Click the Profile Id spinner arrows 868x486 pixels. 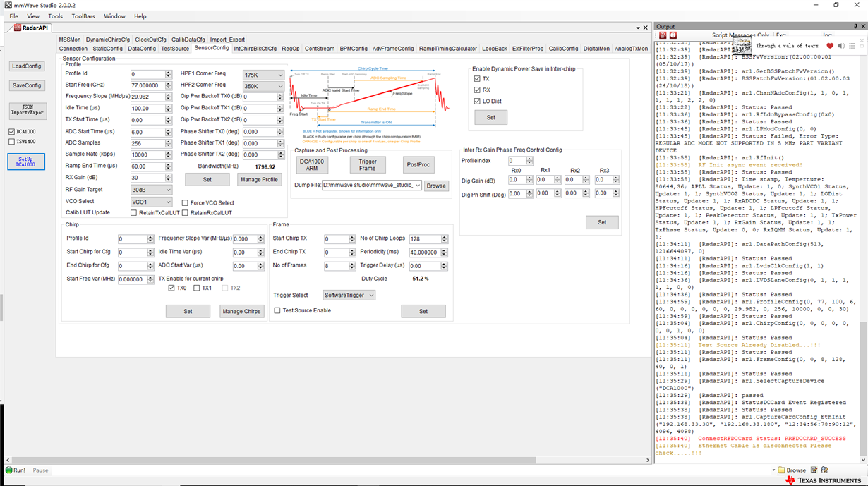[x=169, y=74]
